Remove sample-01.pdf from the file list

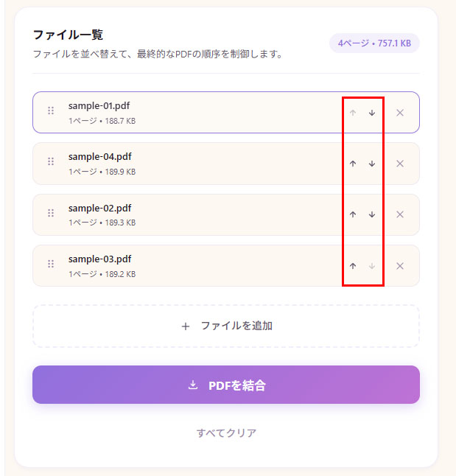coord(400,113)
